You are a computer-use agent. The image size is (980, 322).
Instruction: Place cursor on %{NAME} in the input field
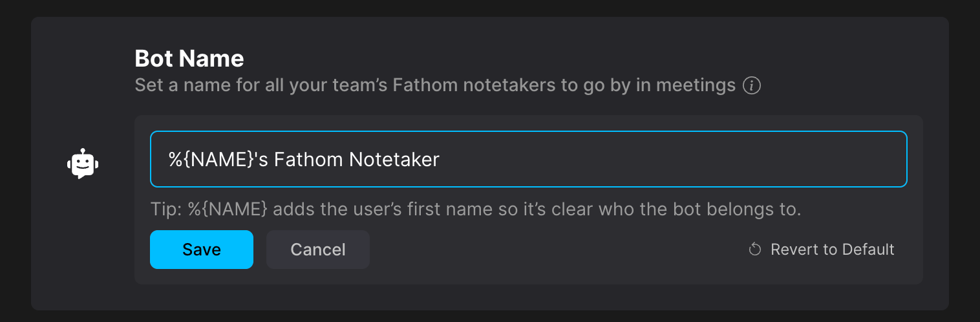point(209,159)
